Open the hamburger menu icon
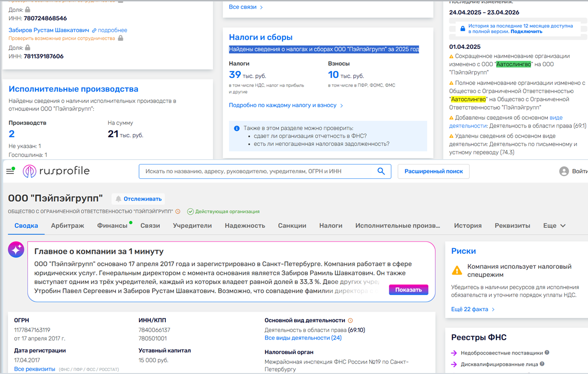 (x=10, y=171)
